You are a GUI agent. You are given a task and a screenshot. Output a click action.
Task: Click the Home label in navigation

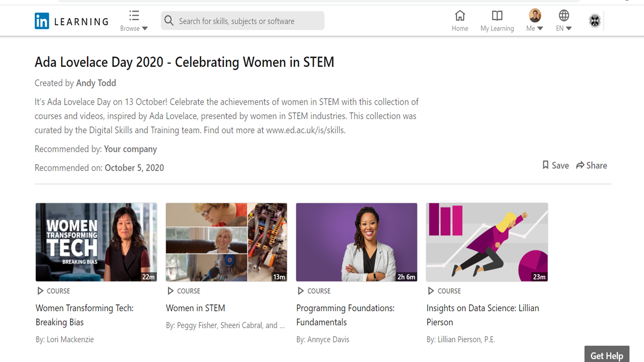pos(460,29)
